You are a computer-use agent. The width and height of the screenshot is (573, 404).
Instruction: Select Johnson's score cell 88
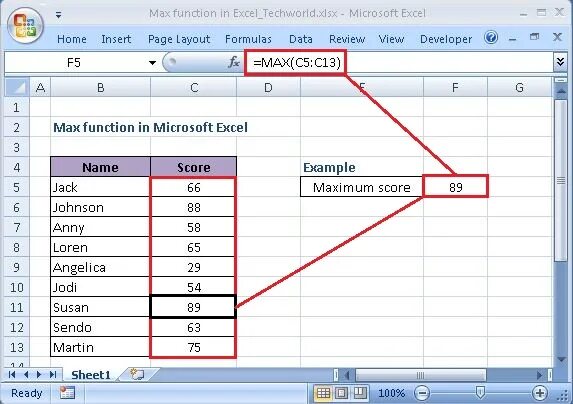click(x=194, y=207)
